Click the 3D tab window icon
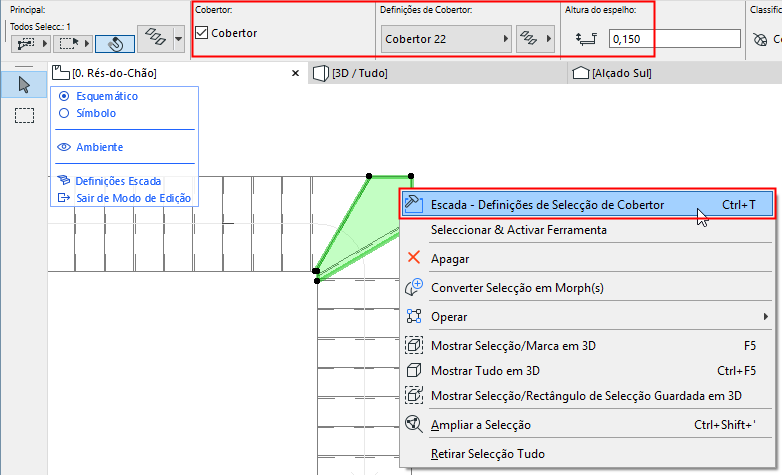The height and width of the screenshot is (475, 782). (320, 73)
